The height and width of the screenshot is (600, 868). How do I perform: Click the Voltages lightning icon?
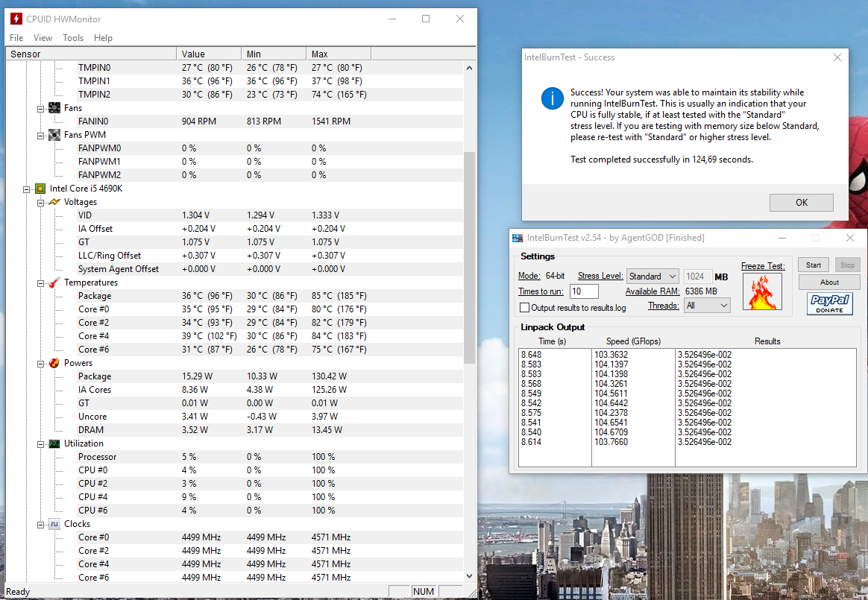pos(54,202)
